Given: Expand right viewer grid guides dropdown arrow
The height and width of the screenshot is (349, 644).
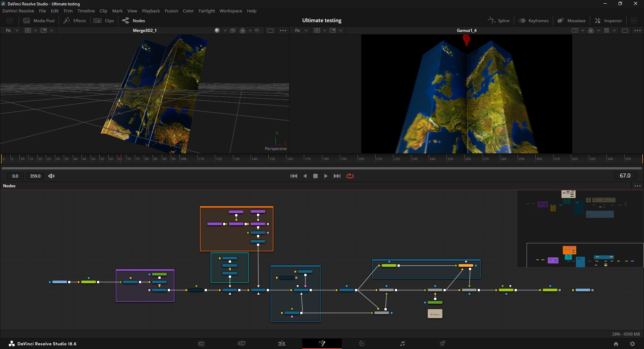Looking at the screenshot, I should (614, 31).
